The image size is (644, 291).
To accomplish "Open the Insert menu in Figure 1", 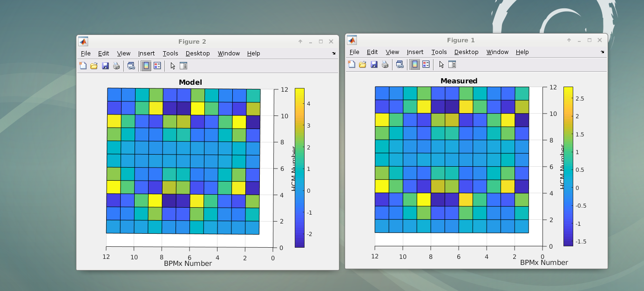I will (x=415, y=52).
